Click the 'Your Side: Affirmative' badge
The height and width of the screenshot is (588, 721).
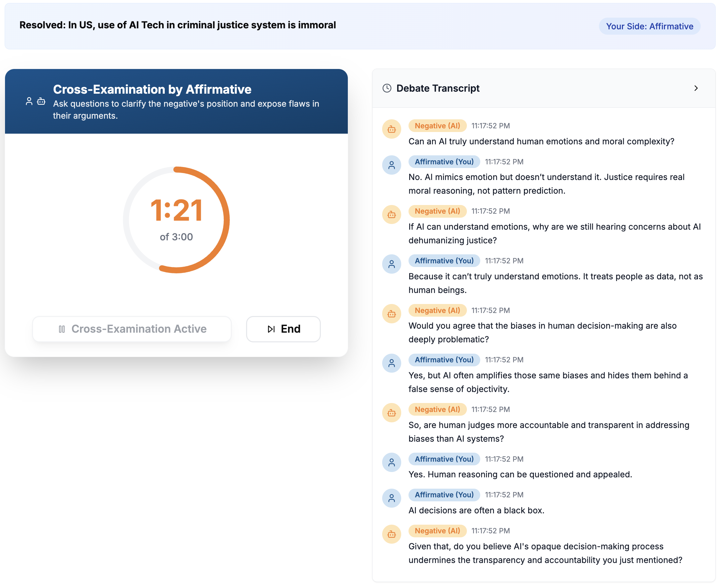click(x=650, y=26)
